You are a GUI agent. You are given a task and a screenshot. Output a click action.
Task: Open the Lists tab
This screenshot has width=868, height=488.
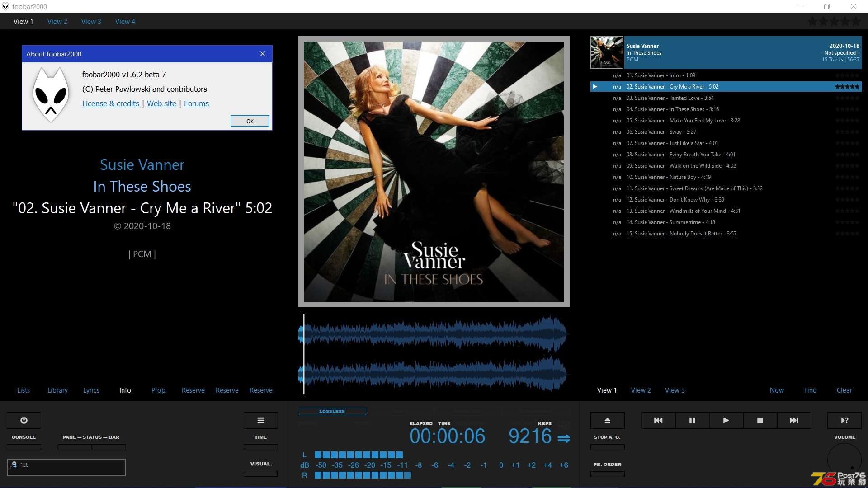click(24, 390)
